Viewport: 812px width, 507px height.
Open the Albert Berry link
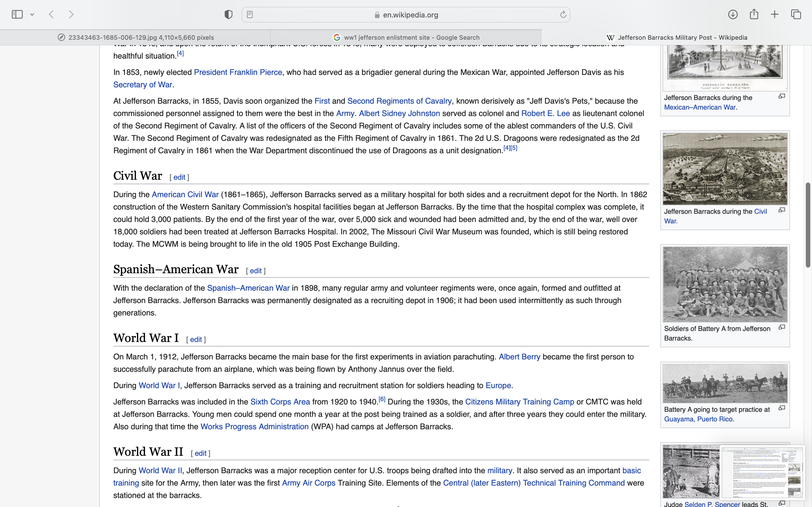click(519, 357)
